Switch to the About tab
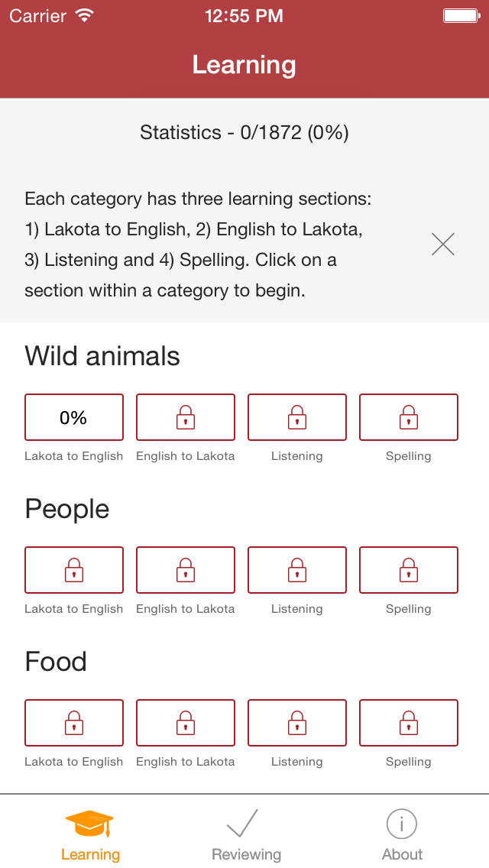This screenshot has height=868, width=489. (x=402, y=833)
